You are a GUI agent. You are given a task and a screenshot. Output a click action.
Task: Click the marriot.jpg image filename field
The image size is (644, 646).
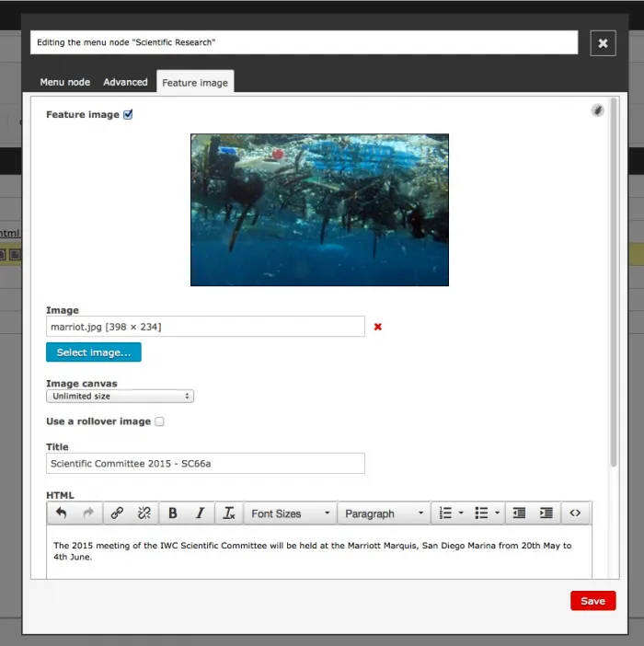(x=205, y=327)
